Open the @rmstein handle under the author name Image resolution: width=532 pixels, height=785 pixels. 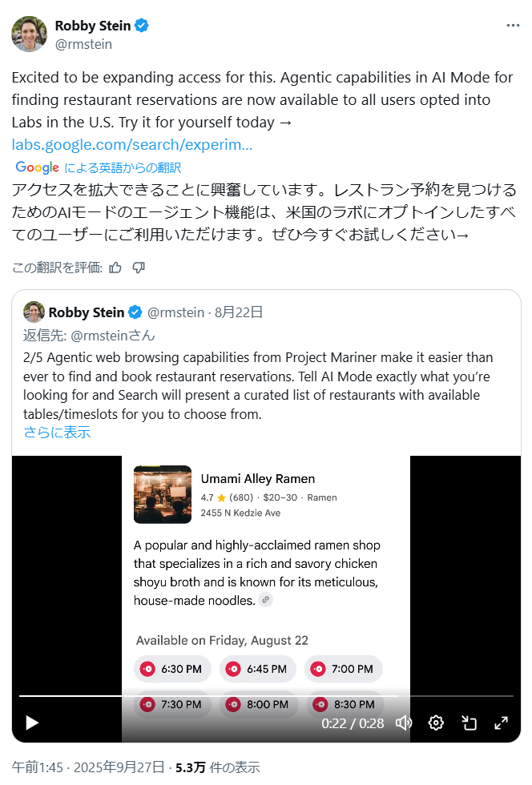point(83,45)
